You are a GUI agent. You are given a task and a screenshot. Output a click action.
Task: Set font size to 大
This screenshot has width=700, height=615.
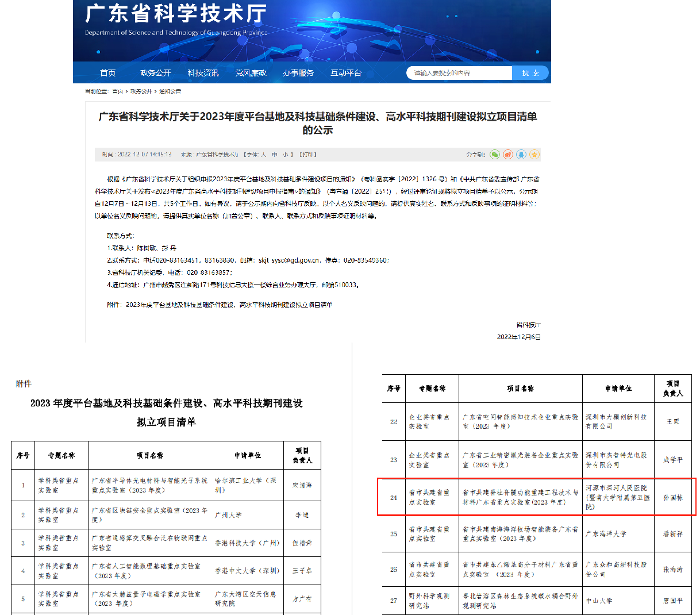(x=264, y=155)
